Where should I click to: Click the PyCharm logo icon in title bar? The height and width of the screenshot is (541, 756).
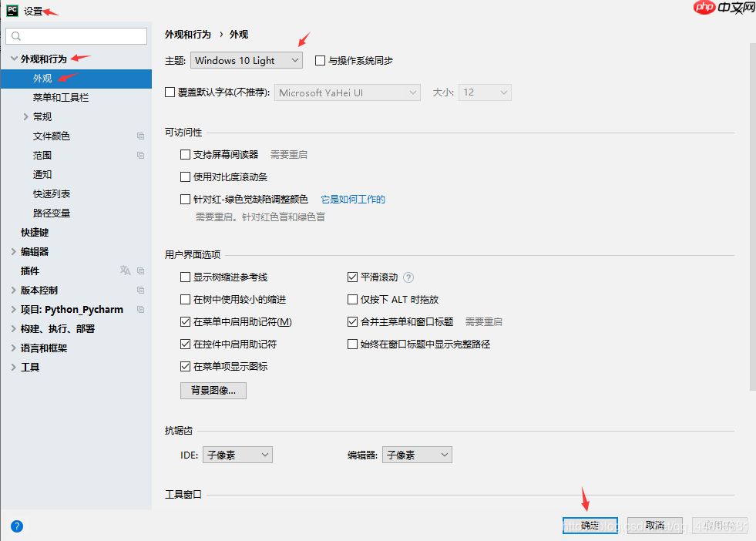[12, 11]
